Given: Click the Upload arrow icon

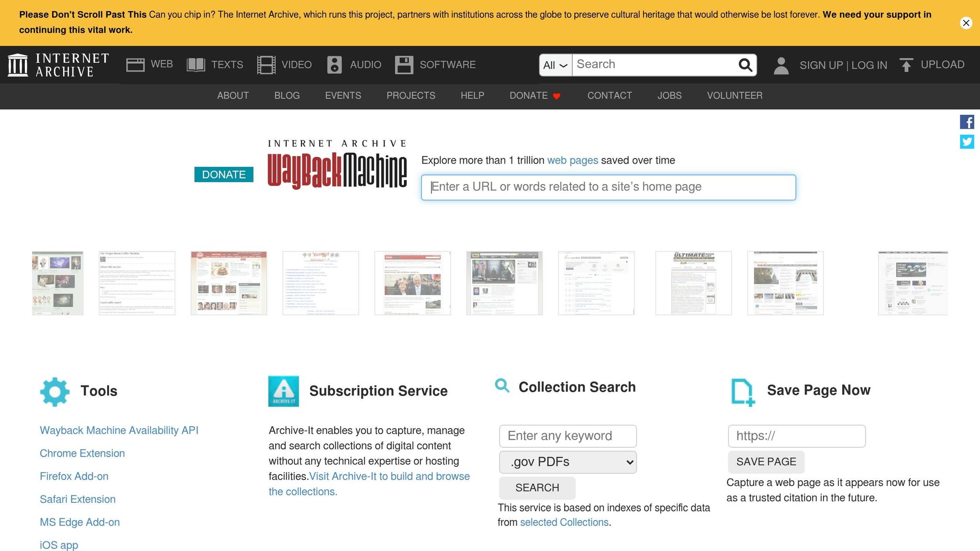Looking at the screenshot, I should (906, 65).
